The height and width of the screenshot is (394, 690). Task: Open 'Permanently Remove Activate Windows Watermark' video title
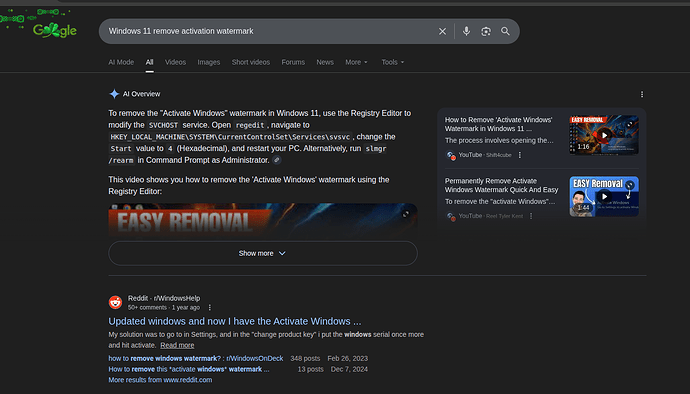[501, 185]
